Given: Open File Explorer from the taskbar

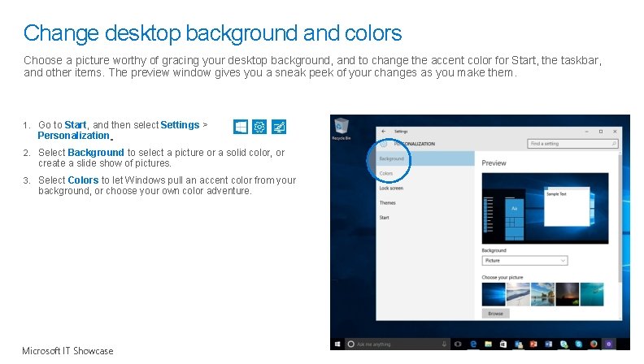Looking at the screenshot, I should point(489,344).
